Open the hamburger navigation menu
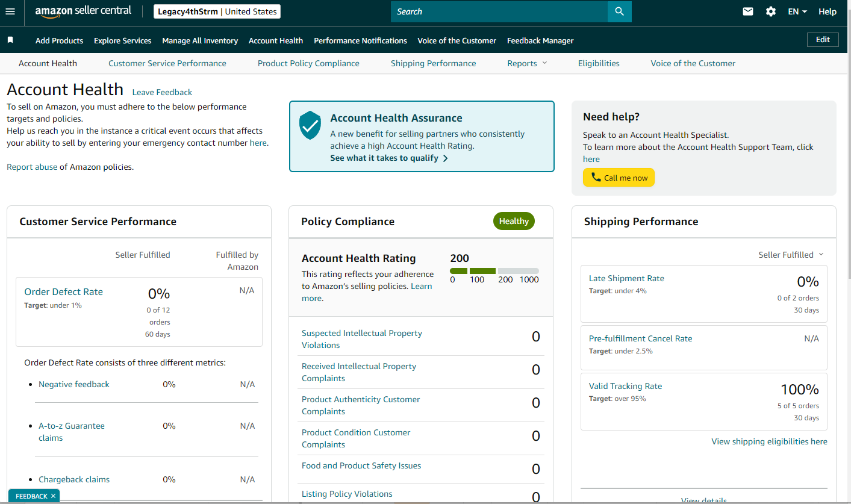Viewport: 851px width, 504px height. coord(10,11)
